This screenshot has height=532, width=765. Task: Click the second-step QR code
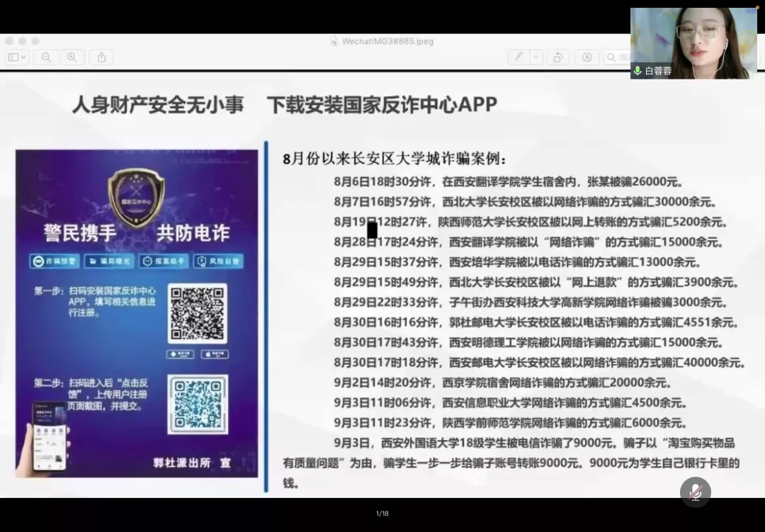coord(197,404)
